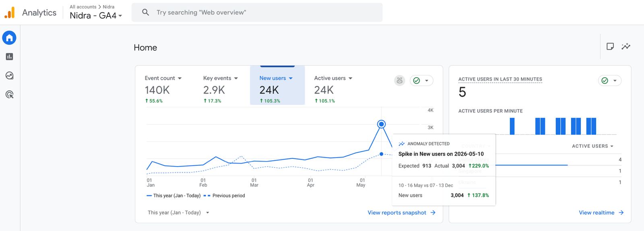Click the Previous period legend entry
644x231 pixels.
click(224, 196)
